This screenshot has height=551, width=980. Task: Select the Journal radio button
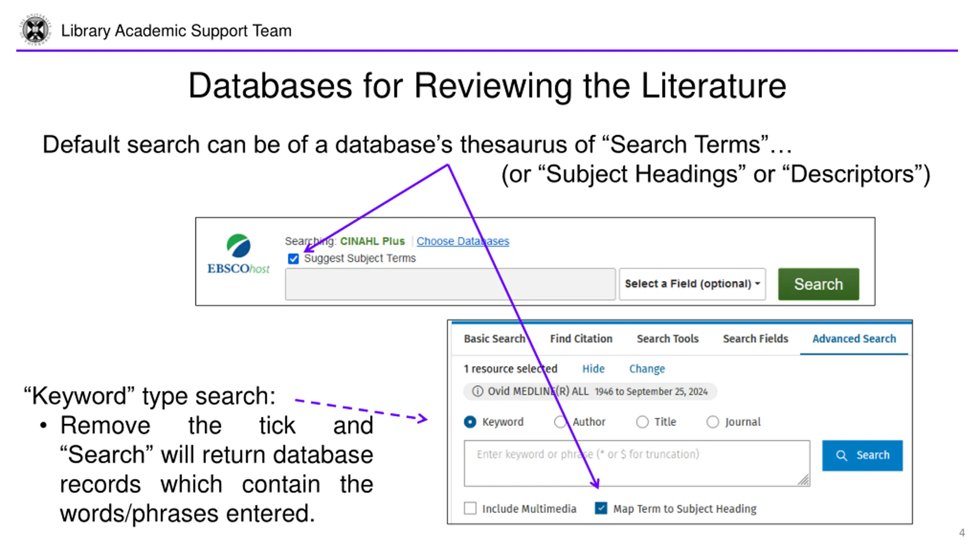[x=712, y=422]
